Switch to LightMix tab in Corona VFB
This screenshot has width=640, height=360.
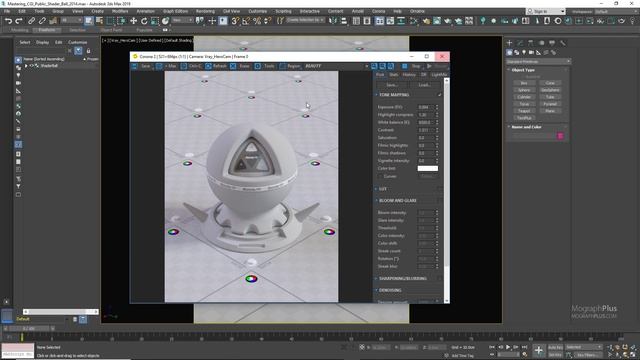click(x=439, y=75)
